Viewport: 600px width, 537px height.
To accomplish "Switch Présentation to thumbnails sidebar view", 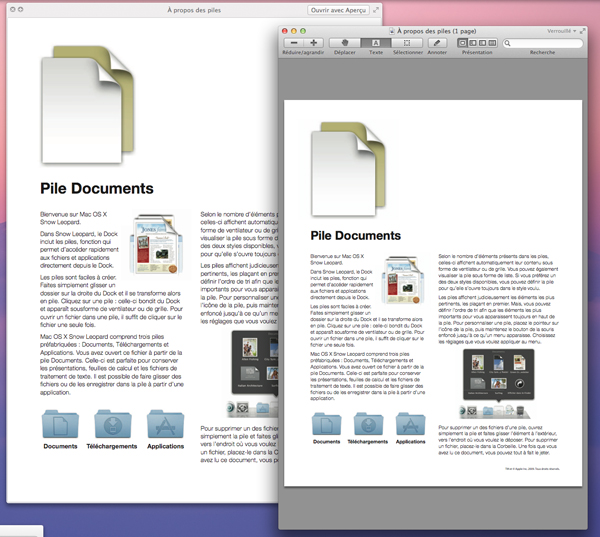I will point(473,43).
